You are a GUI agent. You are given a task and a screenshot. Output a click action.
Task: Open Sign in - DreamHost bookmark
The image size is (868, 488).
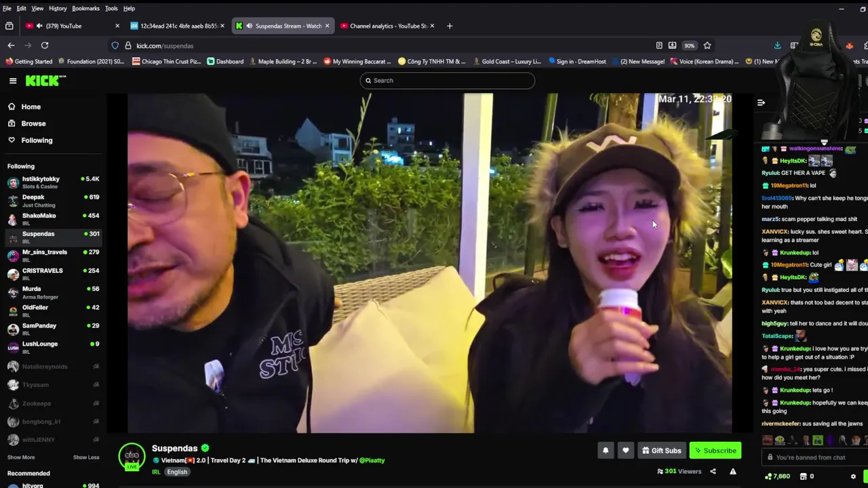click(x=577, y=62)
